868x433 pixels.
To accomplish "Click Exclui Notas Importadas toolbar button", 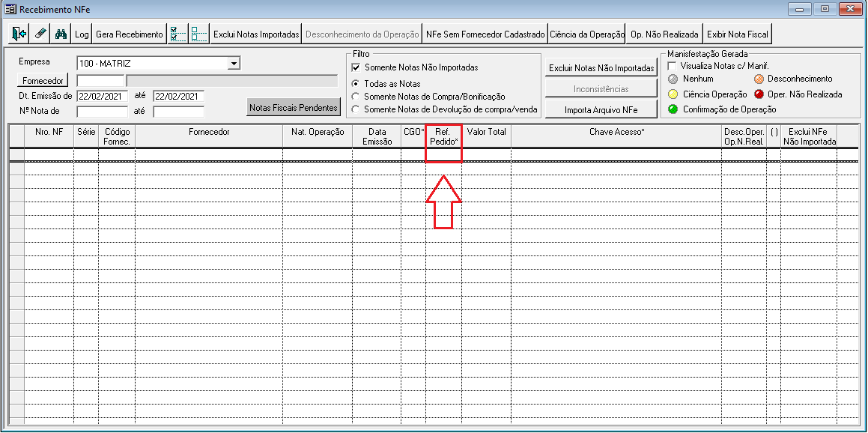I will [256, 34].
